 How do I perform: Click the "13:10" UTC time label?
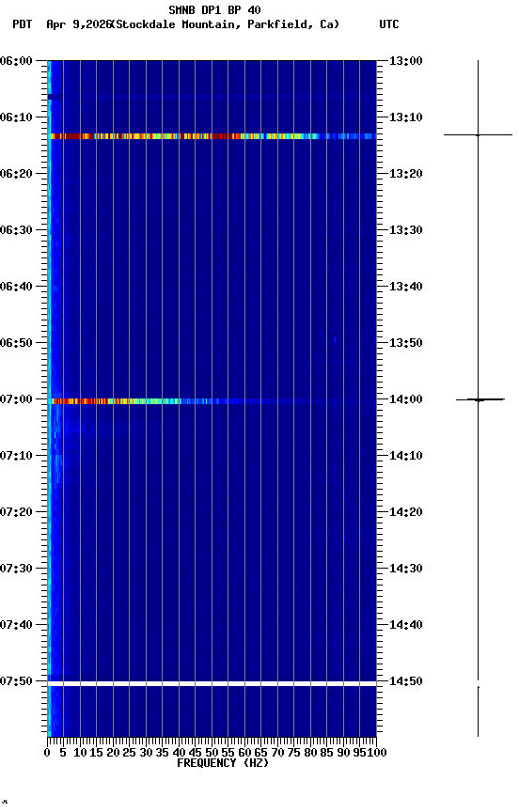pos(406,117)
